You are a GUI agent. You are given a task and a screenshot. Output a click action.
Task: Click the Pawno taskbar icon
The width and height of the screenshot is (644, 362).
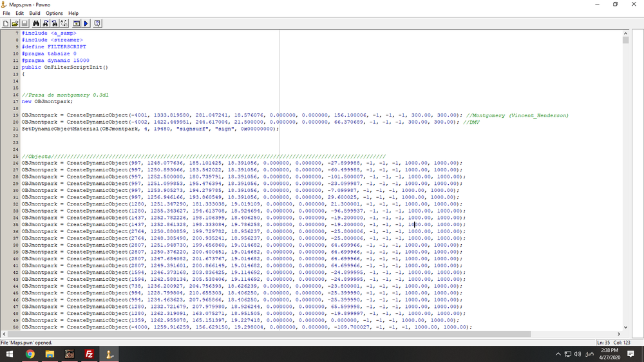109,354
